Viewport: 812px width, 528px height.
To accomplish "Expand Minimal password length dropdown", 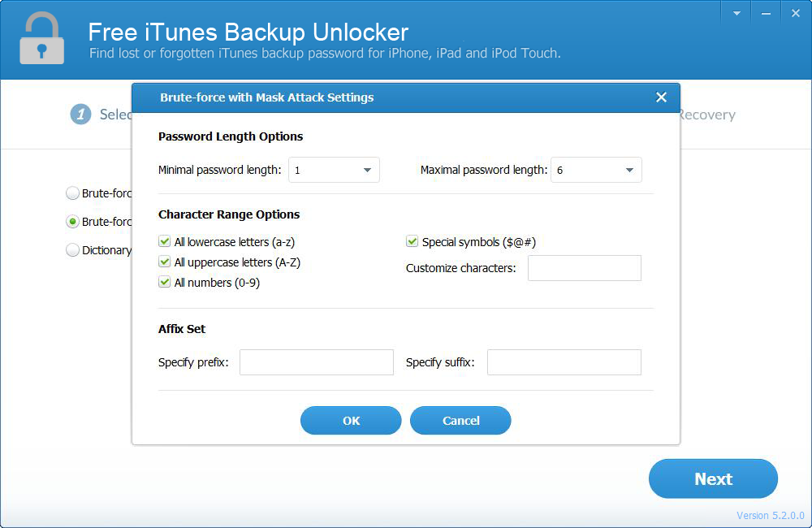I will 335,171.
